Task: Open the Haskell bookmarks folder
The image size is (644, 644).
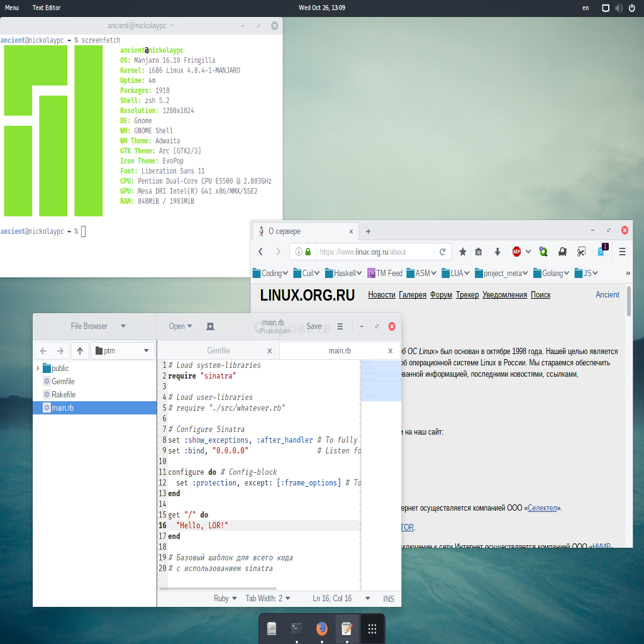Action: pyautogui.click(x=343, y=273)
